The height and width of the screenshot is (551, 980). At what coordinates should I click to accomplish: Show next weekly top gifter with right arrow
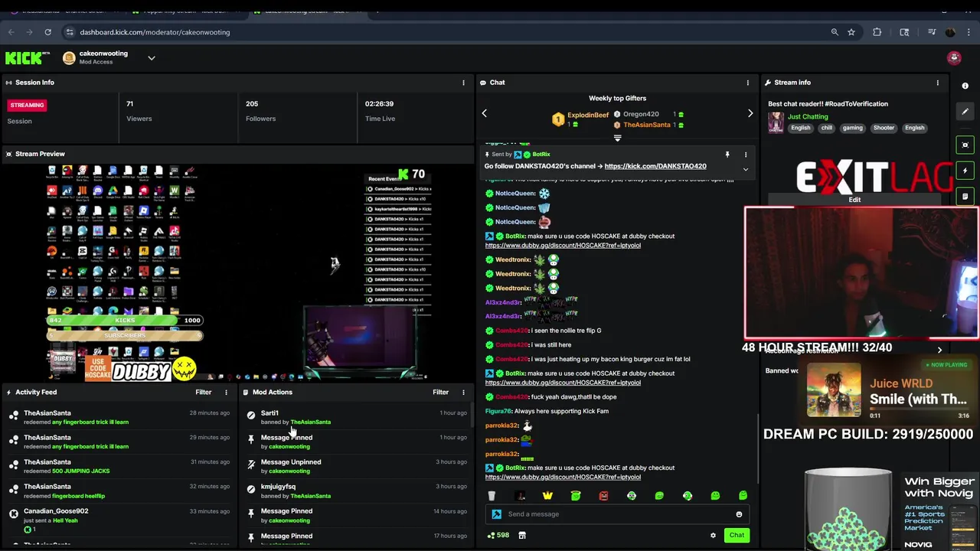coord(750,113)
